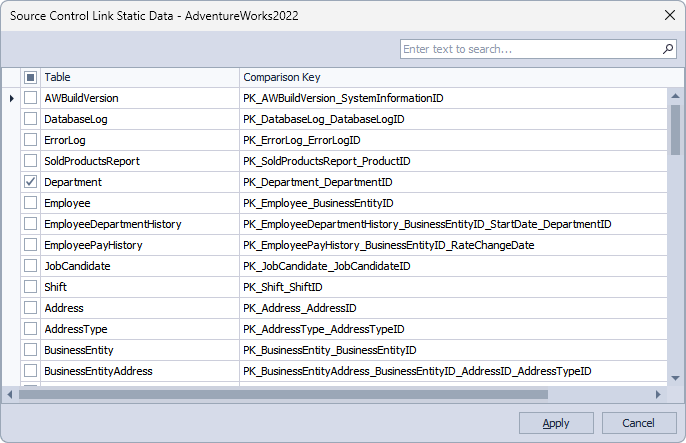Screen dimensions: 686x443
Task: Click the horizontal scrollbar right arrow
Action: point(658,394)
